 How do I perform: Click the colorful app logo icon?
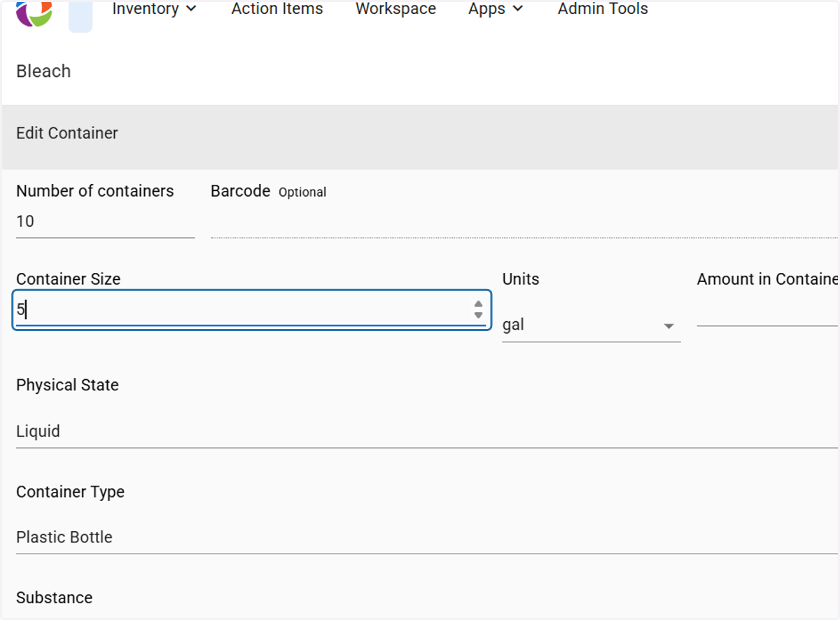[x=34, y=13]
